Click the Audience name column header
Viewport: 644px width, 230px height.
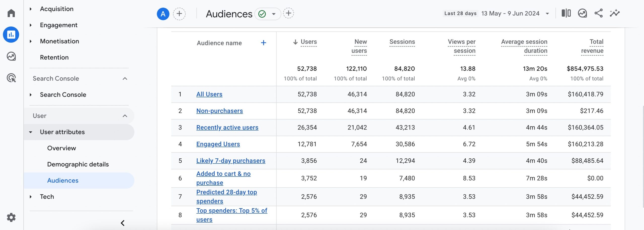click(219, 43)
